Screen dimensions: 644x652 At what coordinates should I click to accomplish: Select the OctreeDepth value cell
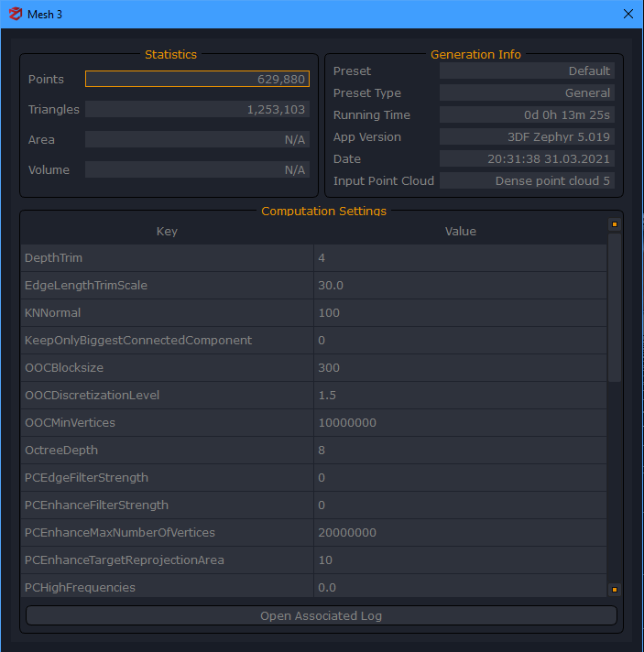tap(460, 451)
